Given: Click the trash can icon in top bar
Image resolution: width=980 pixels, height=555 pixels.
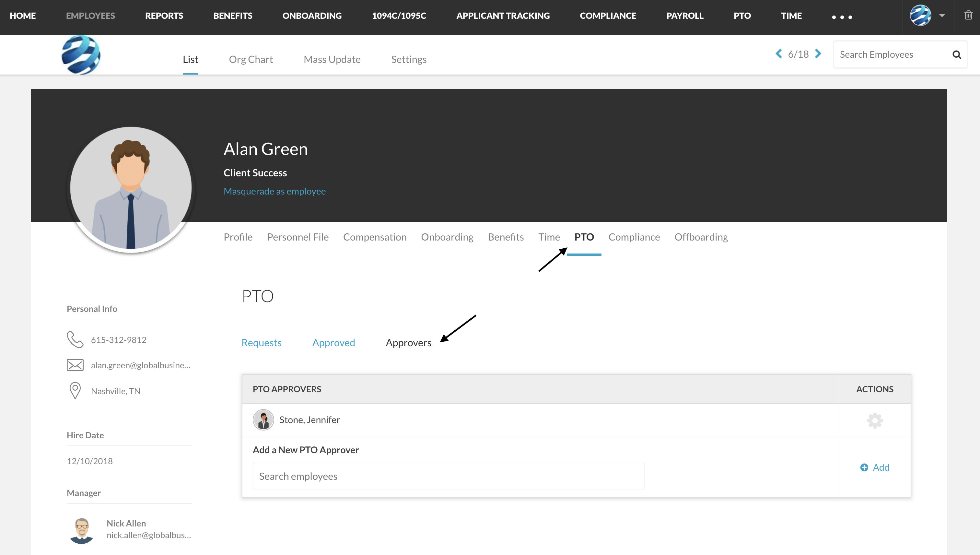Looking at the screenshot, I should click(x=968, y=15).
